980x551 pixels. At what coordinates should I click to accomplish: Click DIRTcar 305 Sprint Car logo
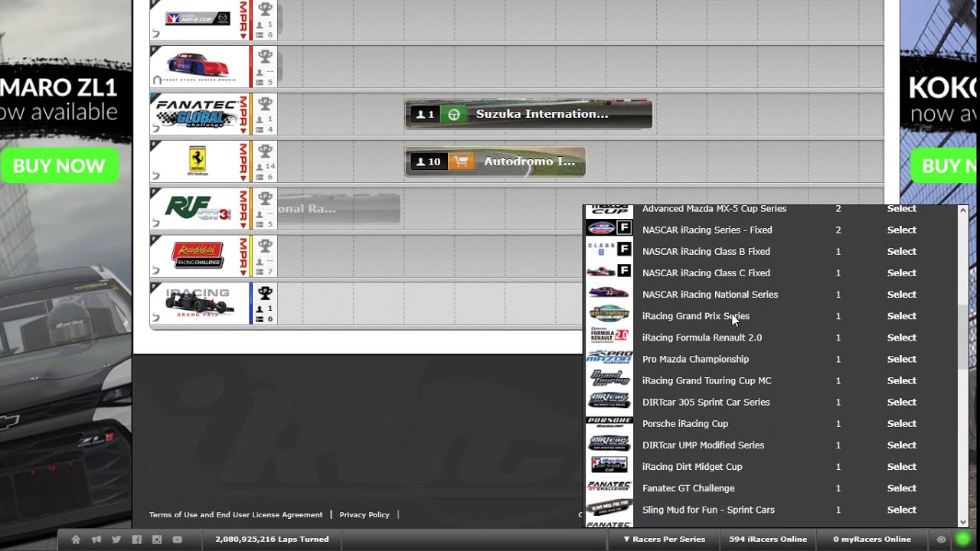pos(609,400)
